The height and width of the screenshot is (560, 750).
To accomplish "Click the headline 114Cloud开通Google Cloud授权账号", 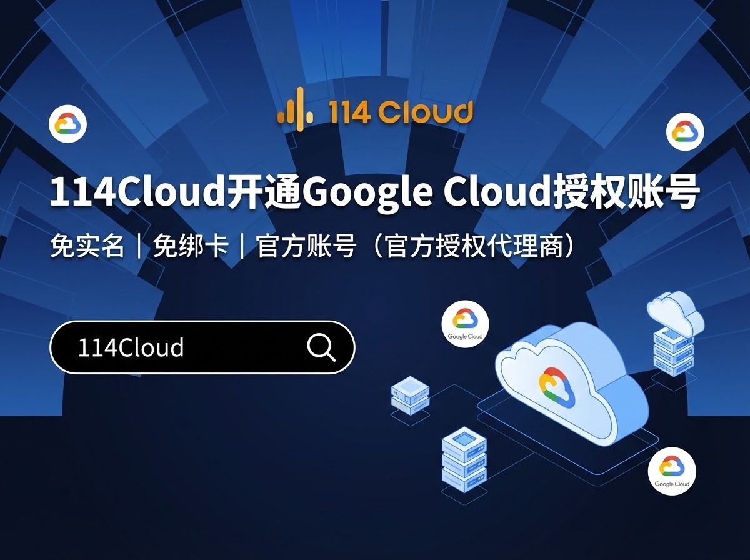I will point(374,194).
